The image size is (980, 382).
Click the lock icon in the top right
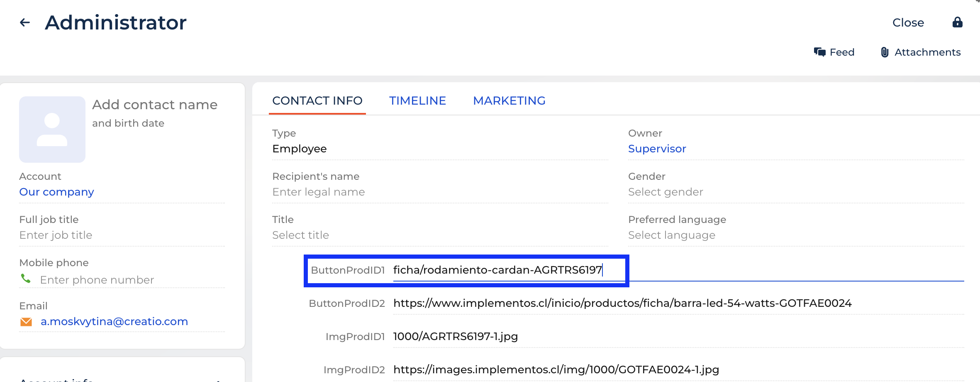pyautogui.click(x=958, y=22)
